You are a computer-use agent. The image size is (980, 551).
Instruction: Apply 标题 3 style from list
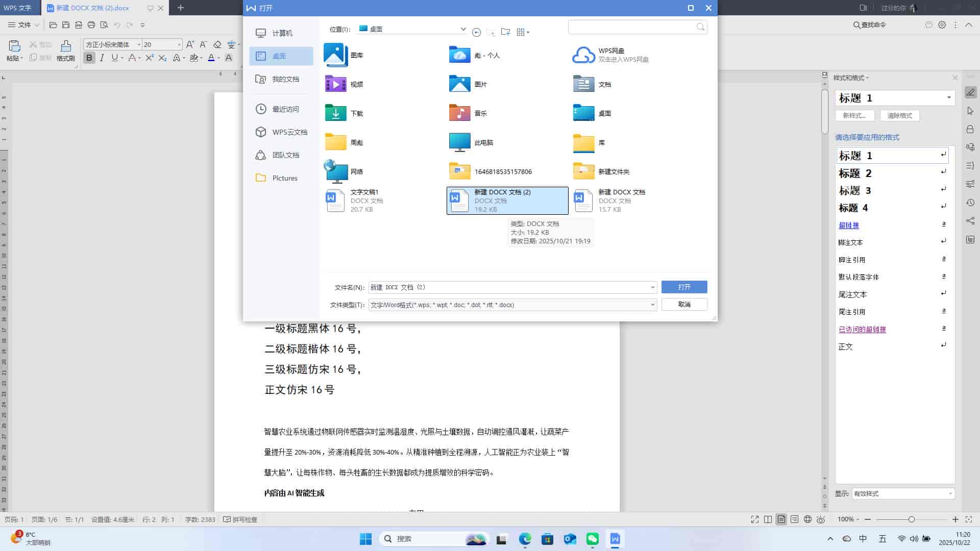(x=893, y=191)
